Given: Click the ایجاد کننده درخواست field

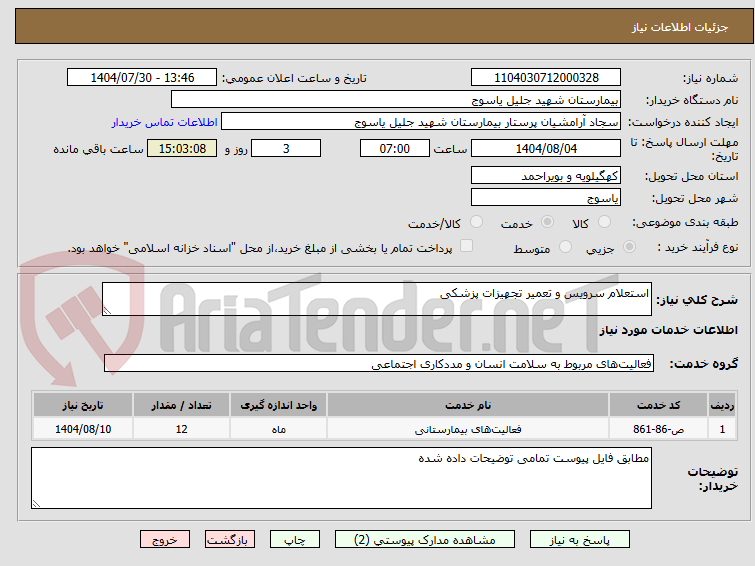Looking at the screenshot, I should click(x=421, y=122).
